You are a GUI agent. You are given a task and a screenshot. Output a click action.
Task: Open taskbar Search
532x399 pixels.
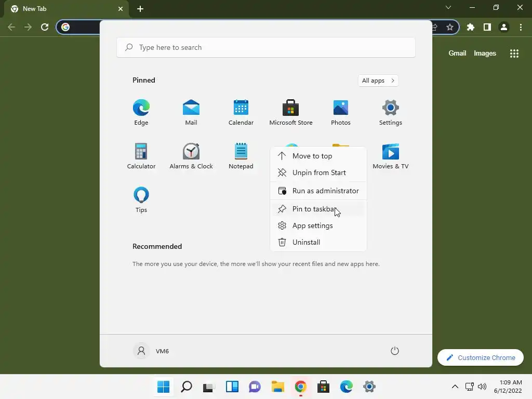(187, 387)
